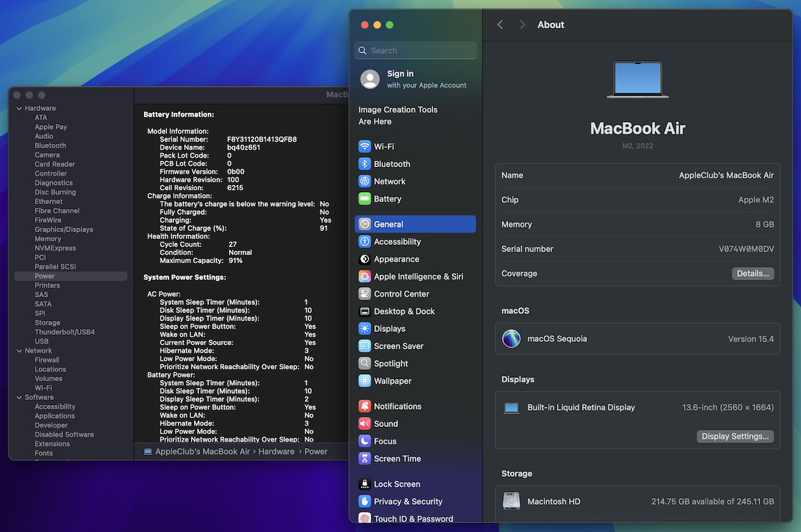The image size is (801, 532).
Task: Select Firewall under Network in System Information
Action: [47, 360]
